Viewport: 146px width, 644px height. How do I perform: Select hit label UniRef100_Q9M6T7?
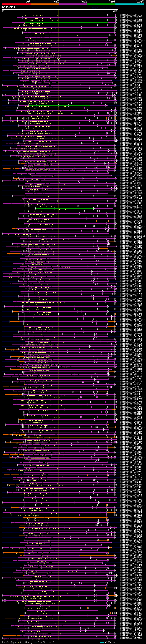coord(131,208)
